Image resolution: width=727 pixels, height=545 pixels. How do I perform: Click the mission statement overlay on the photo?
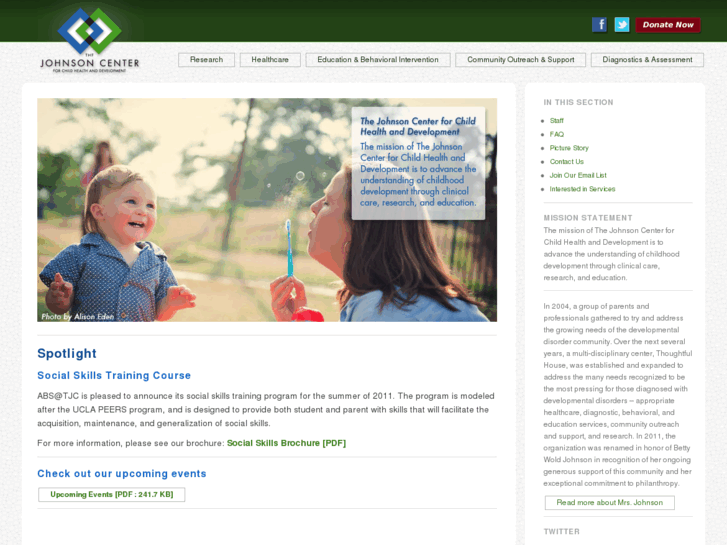click(418, 163)
